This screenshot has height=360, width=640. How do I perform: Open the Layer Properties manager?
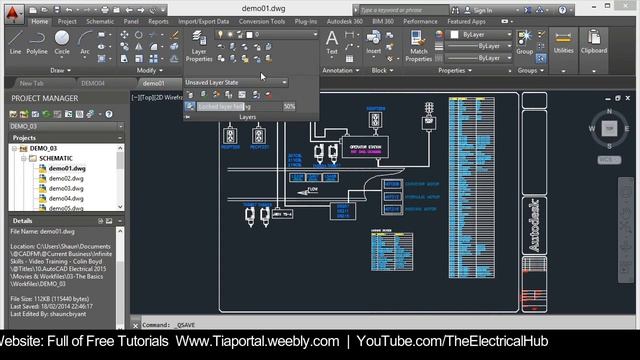[x=199, y=46]
